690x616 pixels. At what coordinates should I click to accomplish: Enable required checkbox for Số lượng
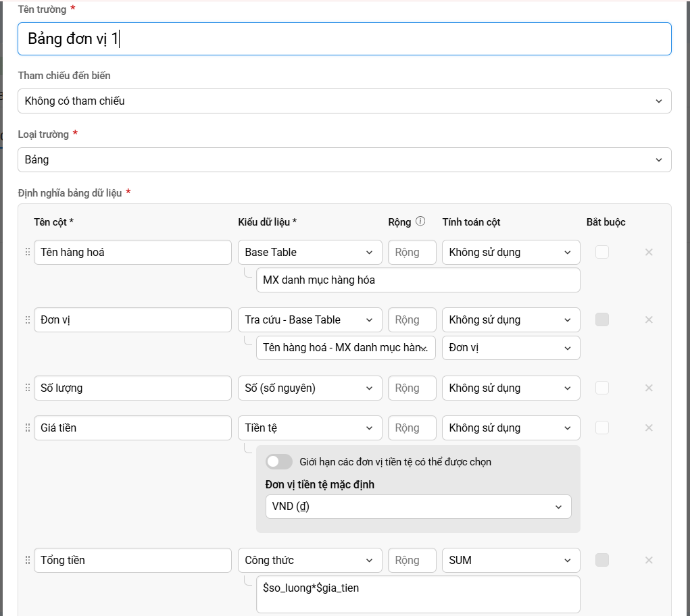pos(602,388)
